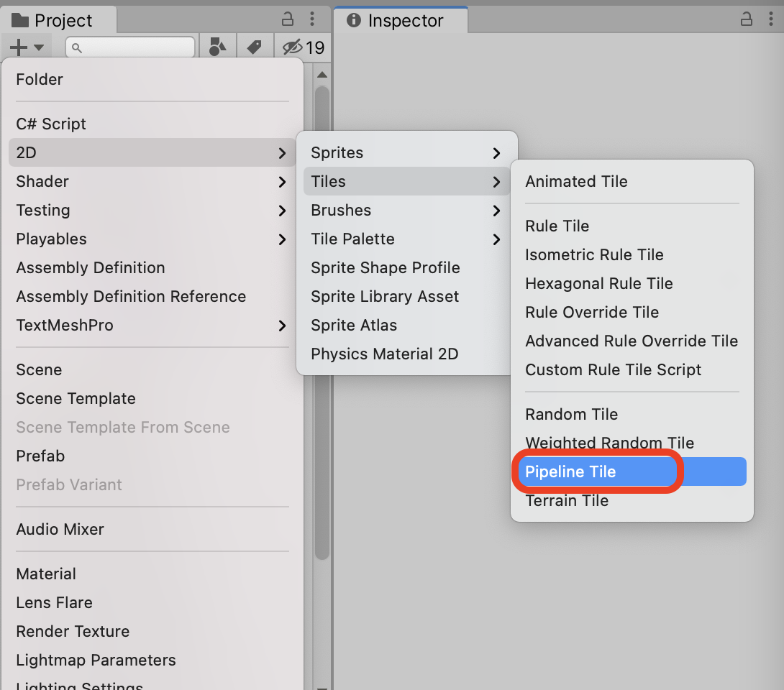Create a Sprite Library Asset
Image resolution: width=784 pixels, height=690 pixels.
pos(406,296)
